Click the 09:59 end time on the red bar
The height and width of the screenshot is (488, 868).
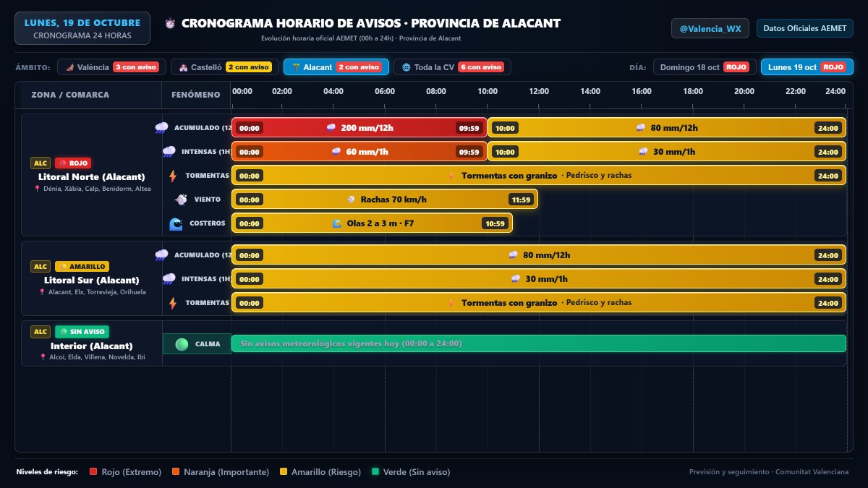pyautogui.click(x=469, y=128)
